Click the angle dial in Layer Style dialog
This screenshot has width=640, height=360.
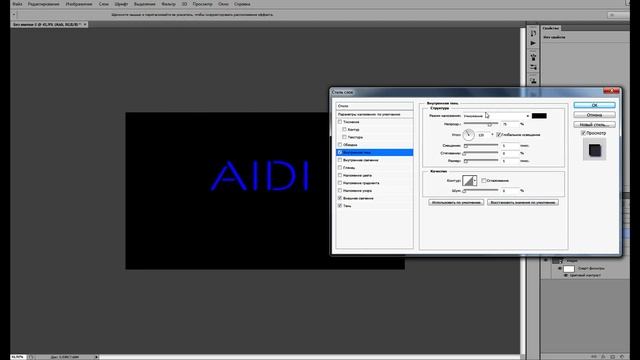point(469,134)
